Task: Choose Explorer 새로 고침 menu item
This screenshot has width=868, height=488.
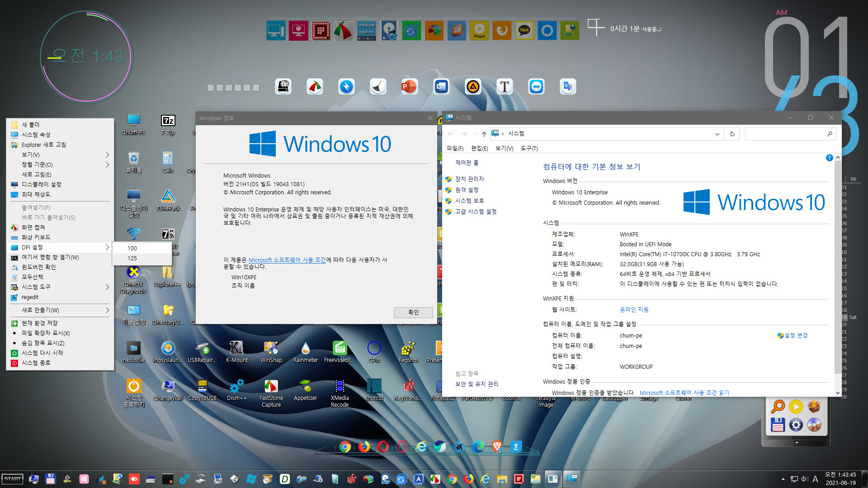Action: click(x=60, y=145)
